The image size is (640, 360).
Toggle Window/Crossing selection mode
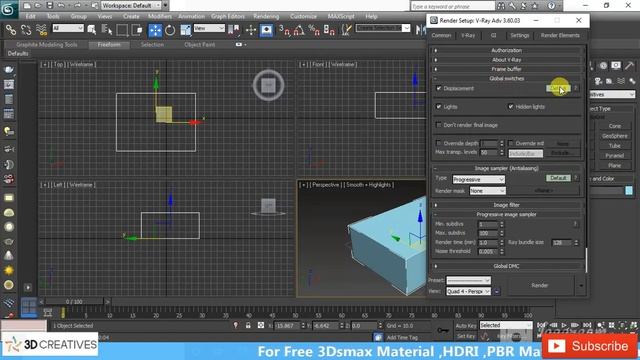tap(137, 30)
